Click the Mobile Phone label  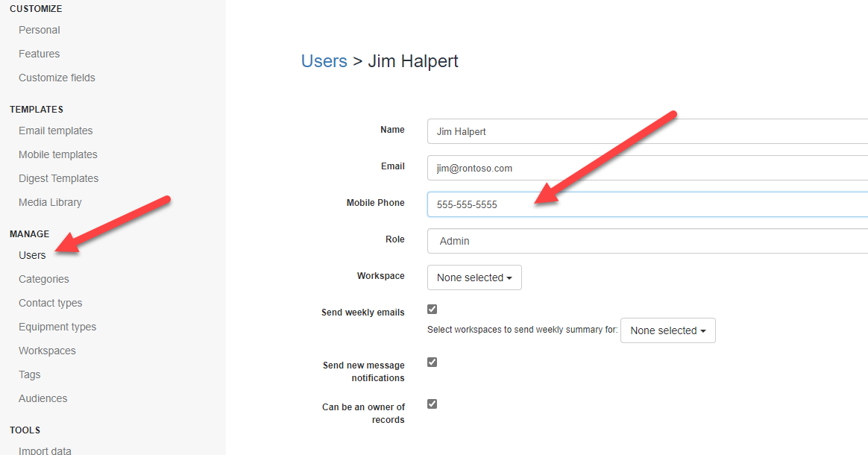coord(375,203)
